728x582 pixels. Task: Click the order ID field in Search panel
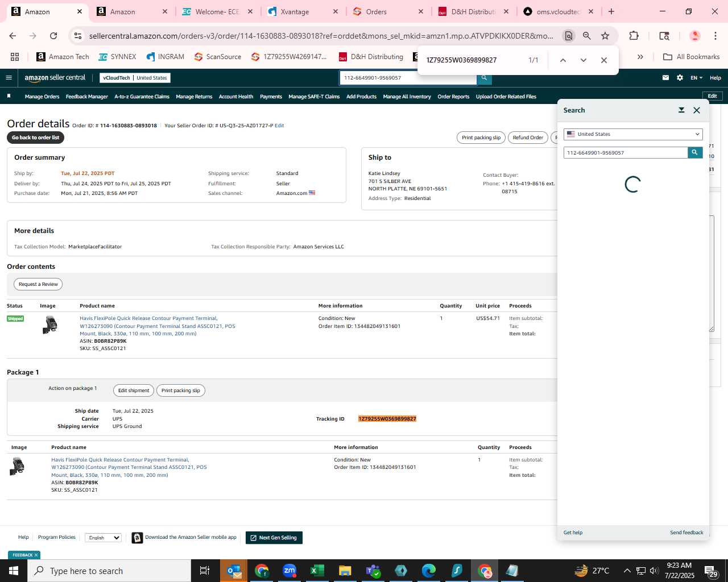[x=626, y=152]
